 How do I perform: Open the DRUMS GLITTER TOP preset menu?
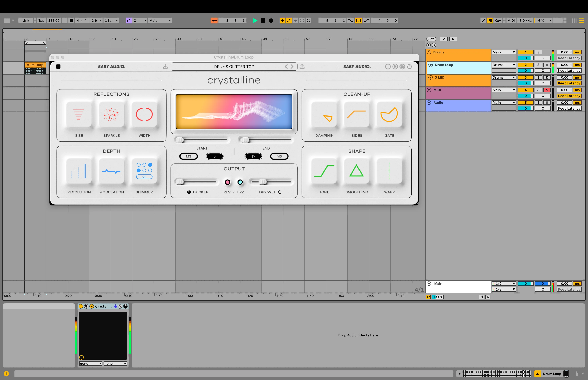[x=234, y=67]
